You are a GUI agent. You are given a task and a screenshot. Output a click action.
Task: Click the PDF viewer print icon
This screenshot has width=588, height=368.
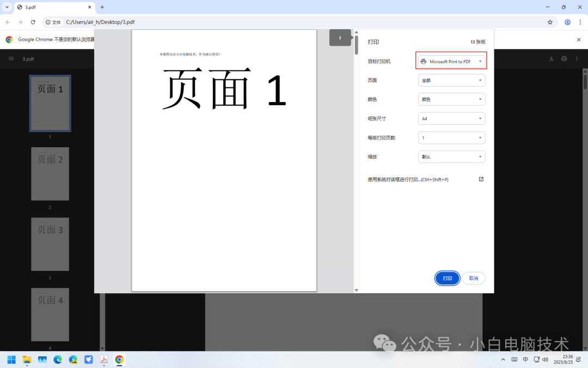tap(563, 58)
